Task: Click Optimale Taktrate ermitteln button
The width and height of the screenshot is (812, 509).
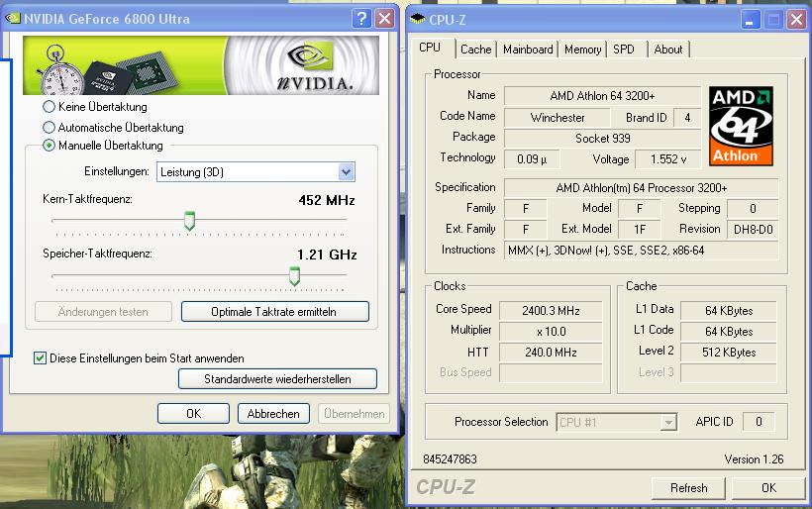Action: 275,312
